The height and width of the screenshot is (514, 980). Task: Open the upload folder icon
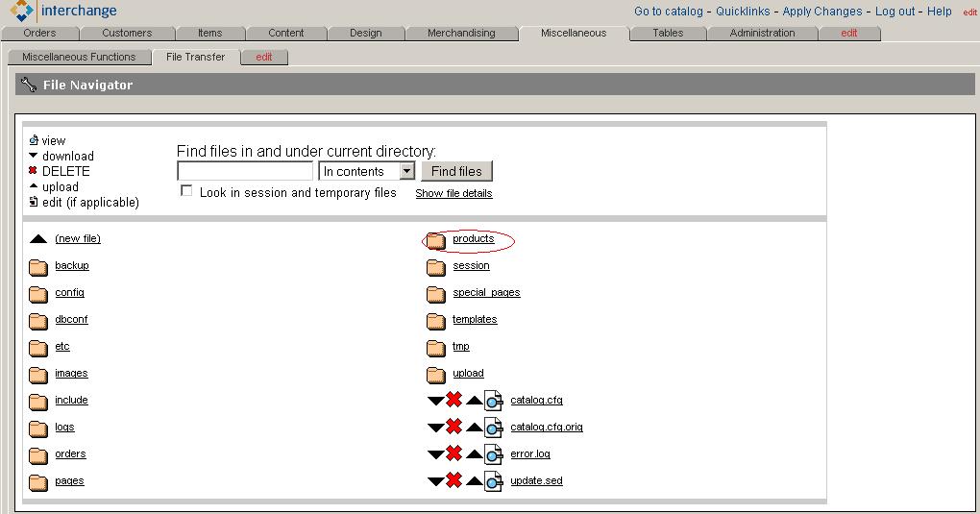[x=435, y=376]
